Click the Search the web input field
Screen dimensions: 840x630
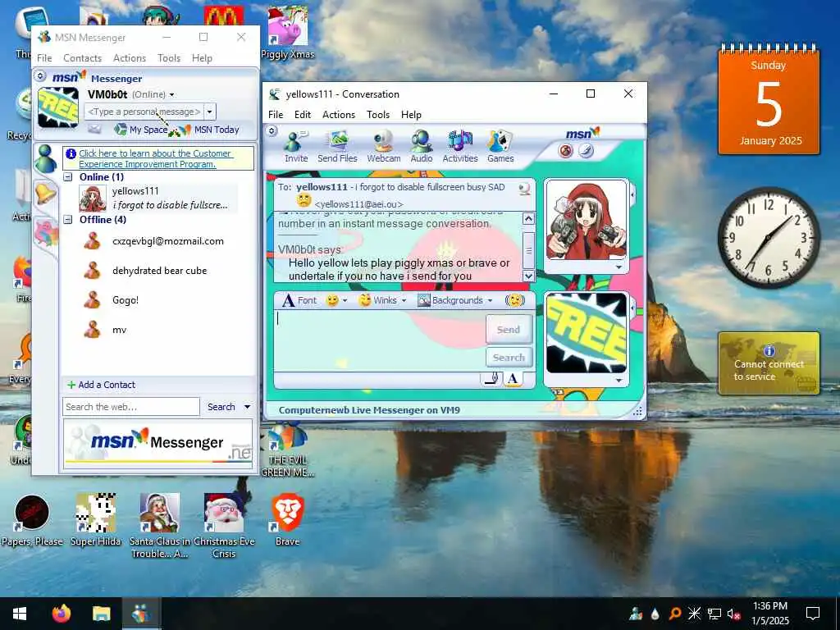tap(131, 407)
